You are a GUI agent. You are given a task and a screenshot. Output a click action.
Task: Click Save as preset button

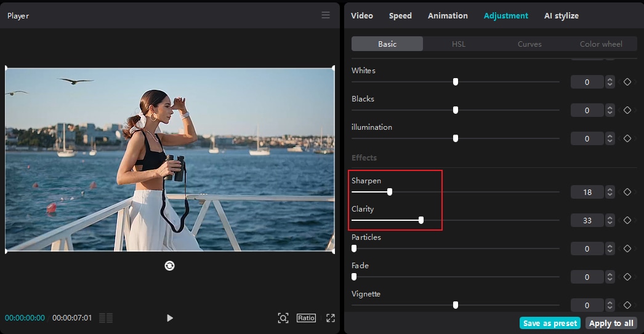tap(550, 323)
